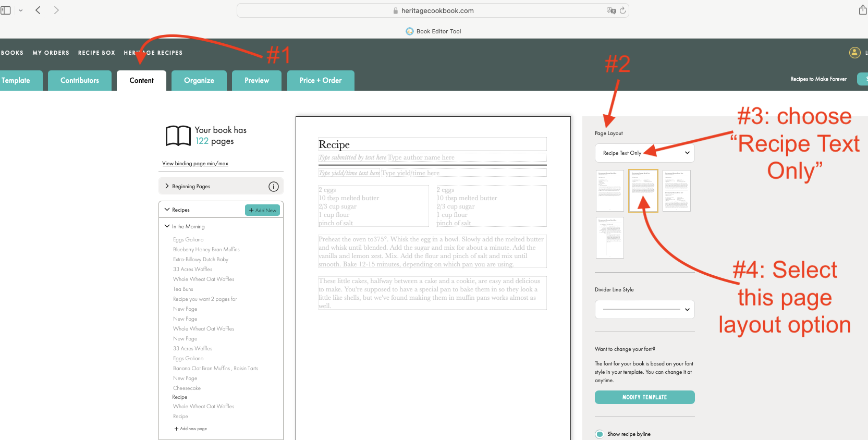Click the info icon beside Beginning Pages
The image size is (868, 440).
point(273,187)
